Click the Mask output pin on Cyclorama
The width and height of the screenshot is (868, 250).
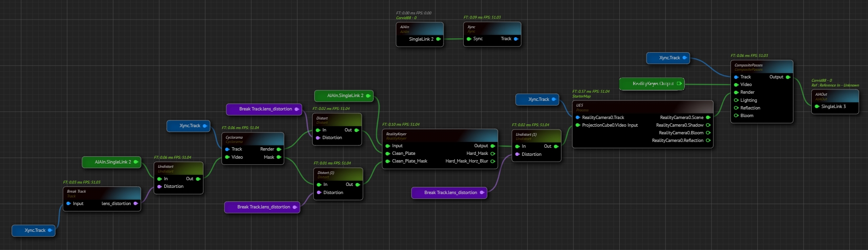click(279, 157)
